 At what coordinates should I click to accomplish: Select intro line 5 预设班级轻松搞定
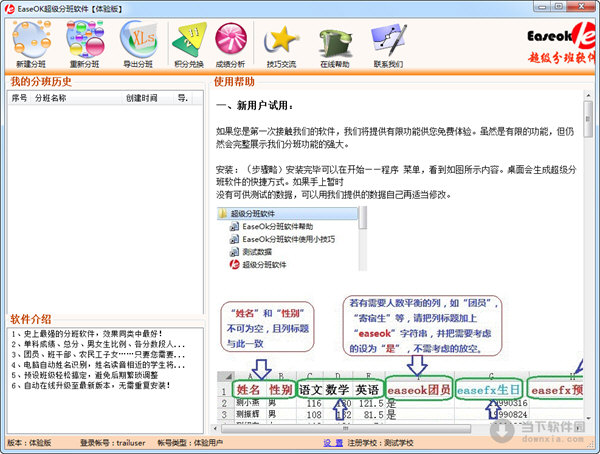coord(84,375)
